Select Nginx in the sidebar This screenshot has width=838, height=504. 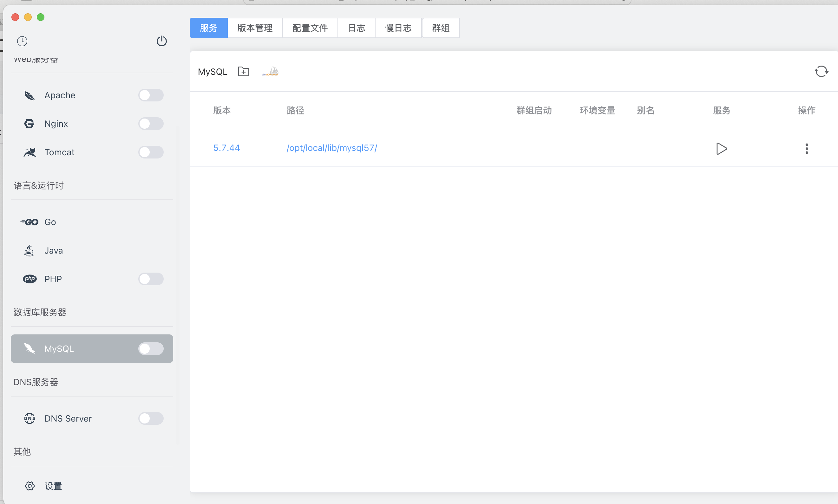(x=92, y=124)
